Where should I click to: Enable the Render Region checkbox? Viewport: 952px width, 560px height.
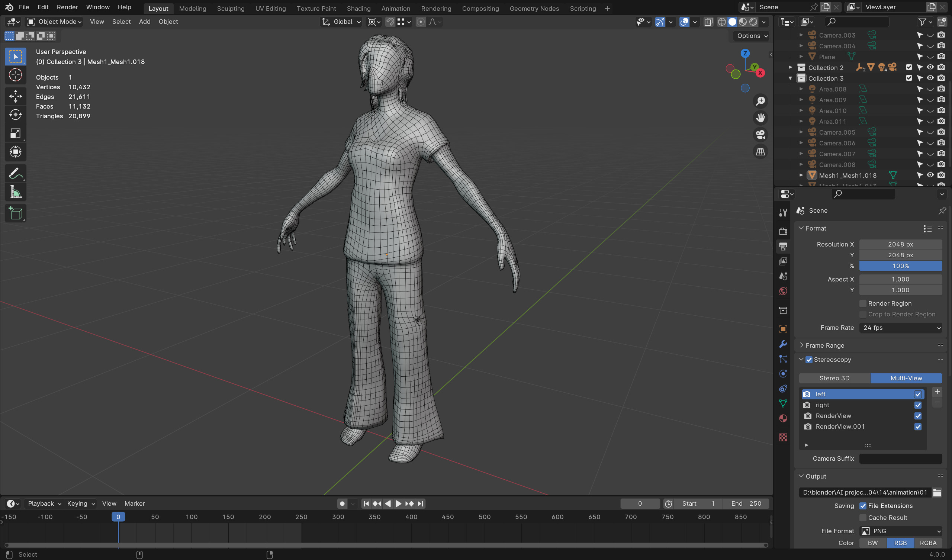(x=863, y=303)
